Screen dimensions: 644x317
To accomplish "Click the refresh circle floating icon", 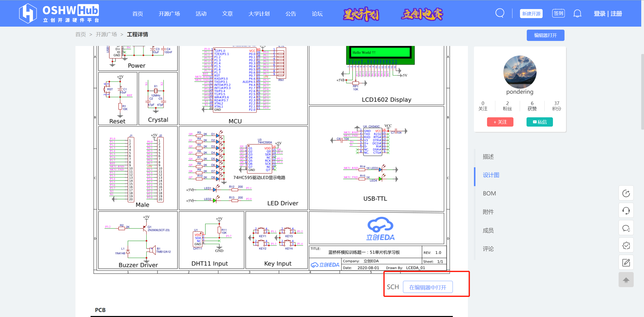I will point(626,193).
